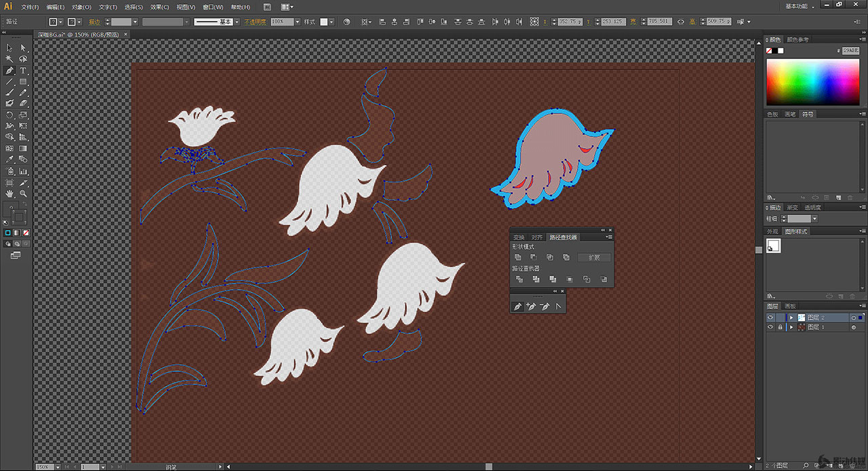Switch to the 画板 tab
Image resolution: width=868 pixels, height=471 pixels.
[789, 306]
